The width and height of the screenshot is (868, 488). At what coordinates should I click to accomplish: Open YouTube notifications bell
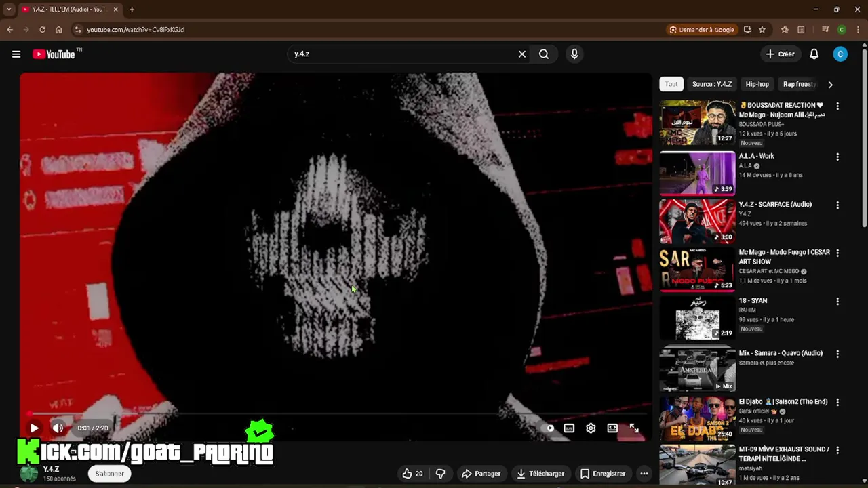(814, 54)
